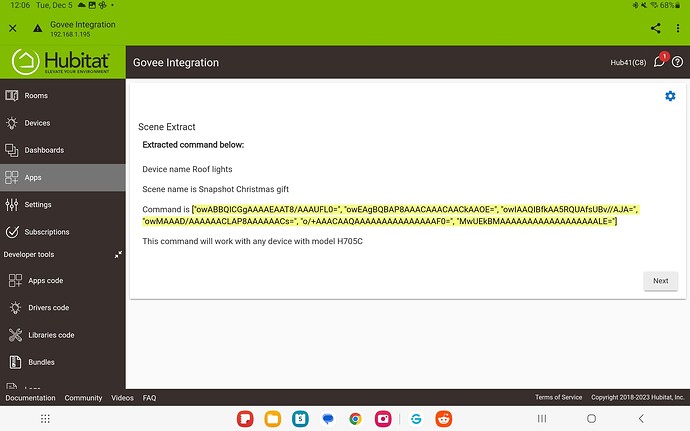Screen dimensions: 690x431
Task: Click the Hub41(C8) hub name
Action: click(x=628, y=63)
